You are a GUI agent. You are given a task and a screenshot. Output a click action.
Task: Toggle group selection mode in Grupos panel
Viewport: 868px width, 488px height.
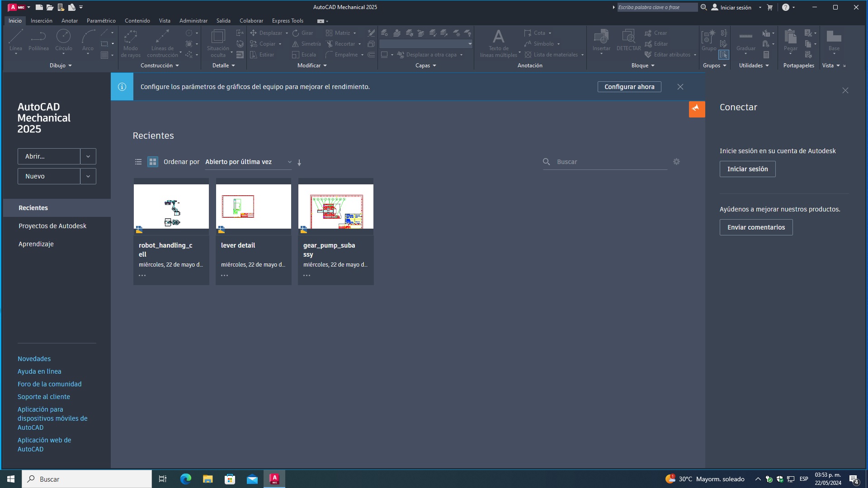[724, 55]
